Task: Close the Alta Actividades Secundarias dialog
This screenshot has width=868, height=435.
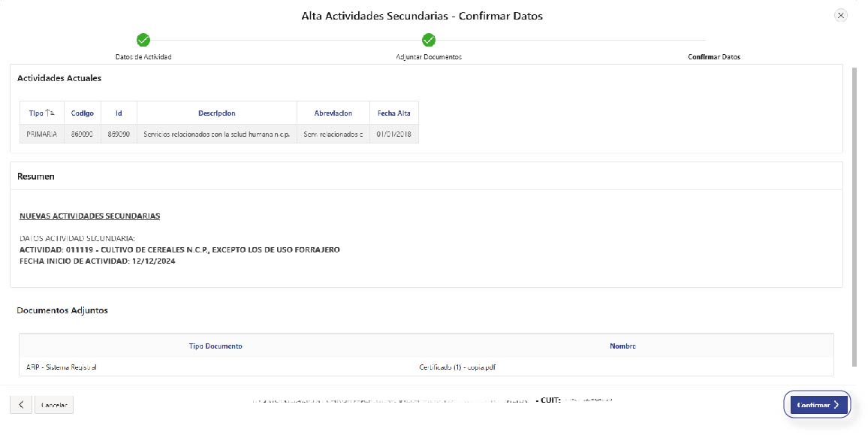Action: click(840, 15)
